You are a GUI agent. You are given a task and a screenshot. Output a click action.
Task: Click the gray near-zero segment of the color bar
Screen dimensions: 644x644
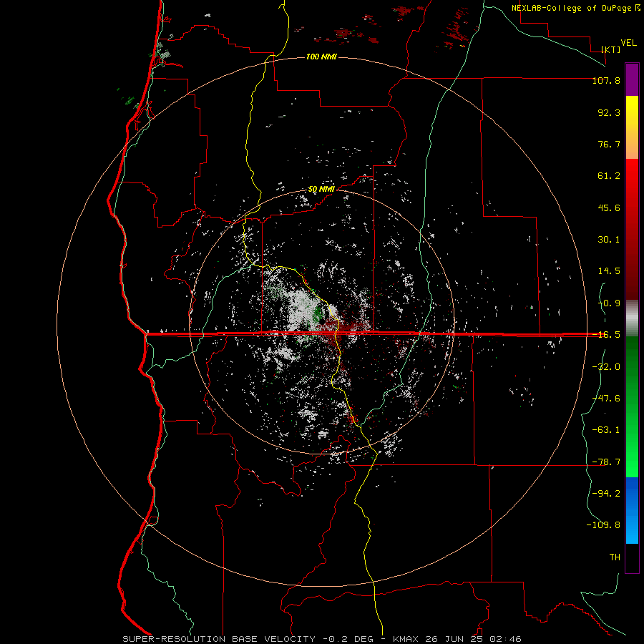pyautogui.click(x=632, y=318)
